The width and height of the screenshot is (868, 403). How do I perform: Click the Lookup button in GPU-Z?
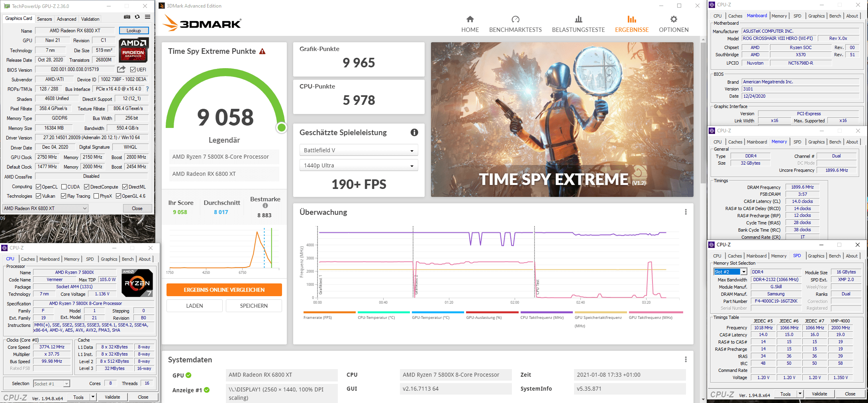click(134, 31)
